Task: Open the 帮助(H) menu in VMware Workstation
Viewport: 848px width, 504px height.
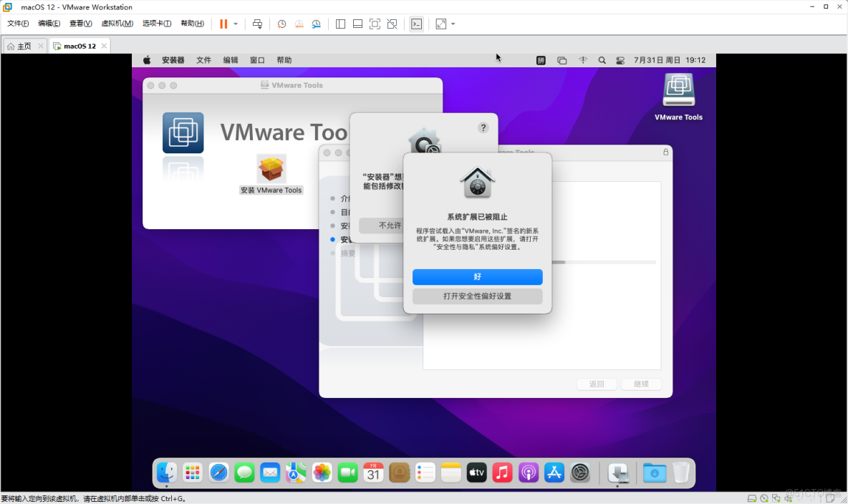Action: coord(193,23)
